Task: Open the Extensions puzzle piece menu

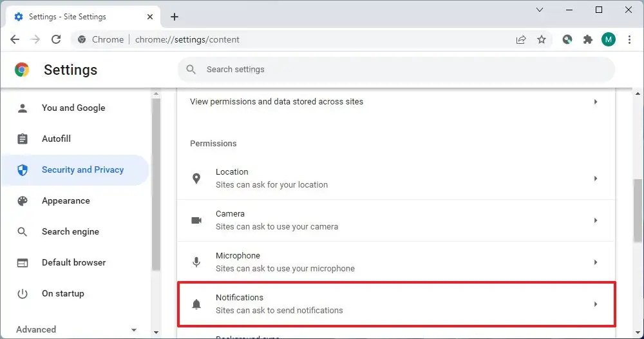Action: tap(588, 39)
